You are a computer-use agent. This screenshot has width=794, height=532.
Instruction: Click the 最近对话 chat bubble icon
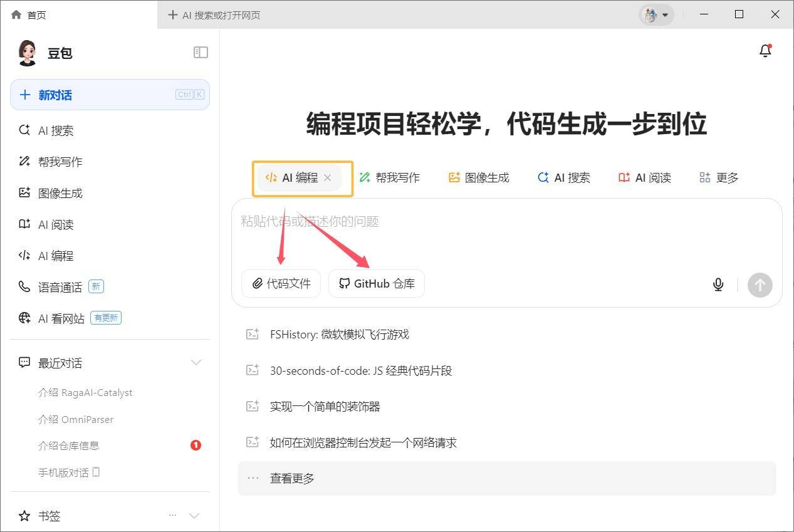[x=24, y=362]
